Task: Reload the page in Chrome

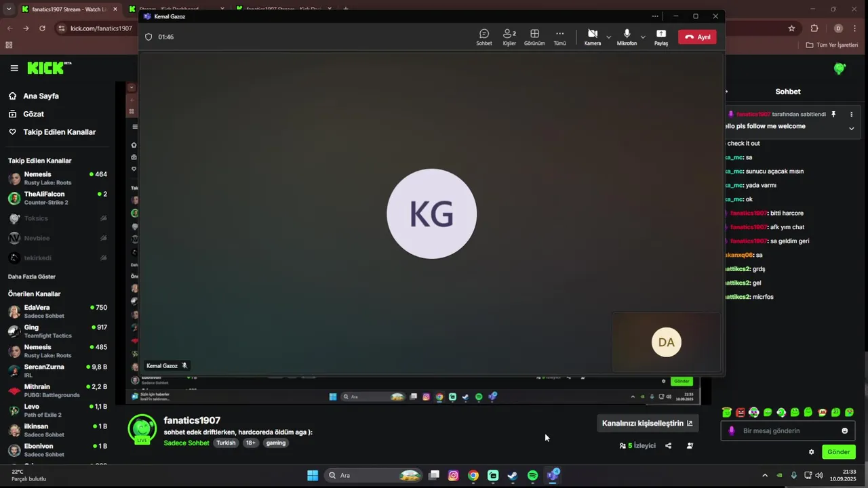Action: (x=42, y=28)
